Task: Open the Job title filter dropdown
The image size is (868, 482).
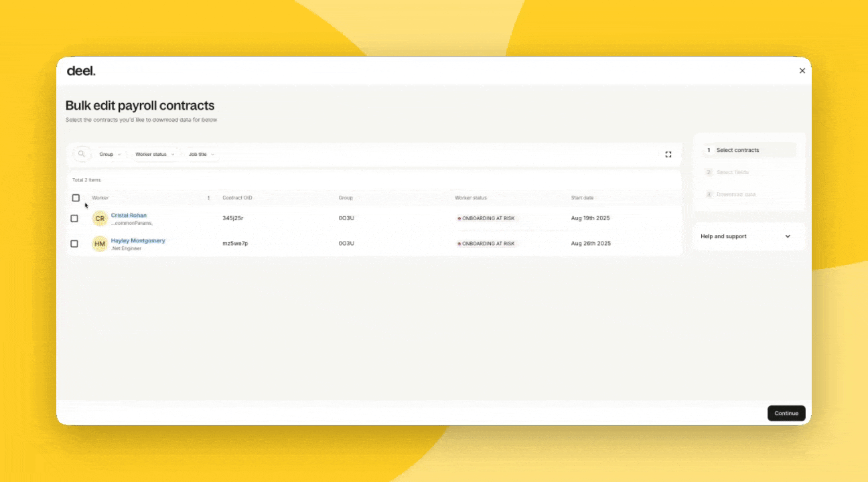Action: [x=202, y=155]
